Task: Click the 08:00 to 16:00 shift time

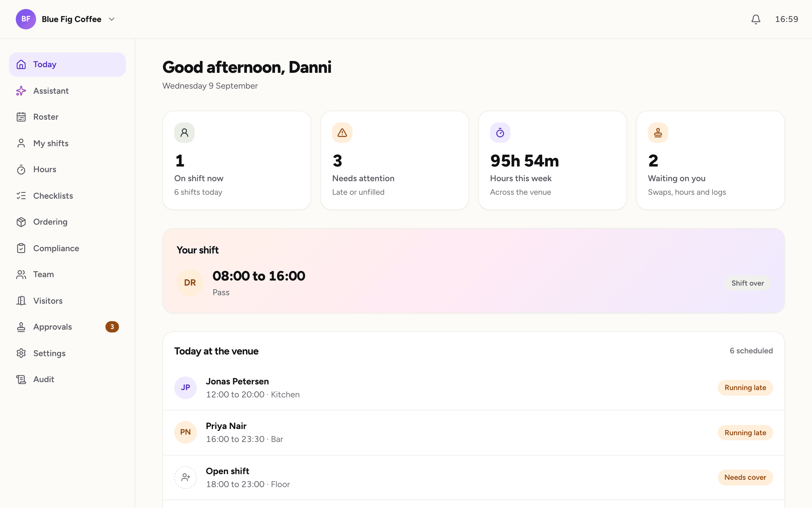Action: tap(259, 276)
